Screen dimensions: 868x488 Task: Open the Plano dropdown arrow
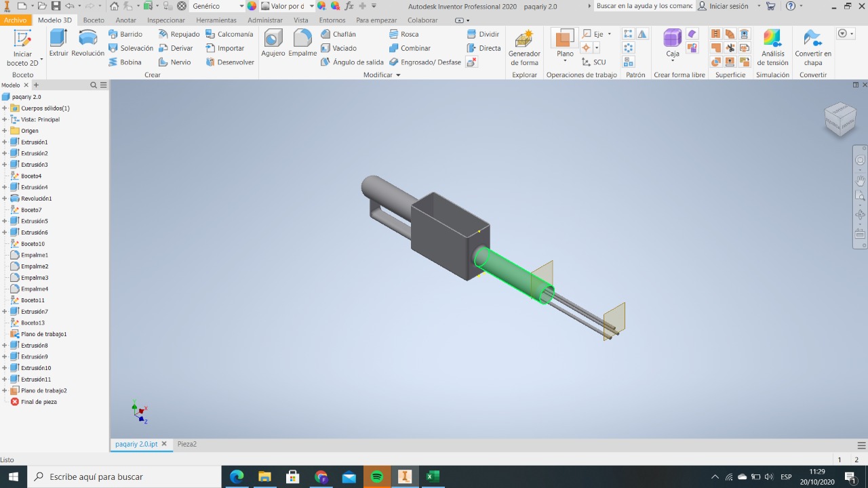pyautogui.click(x=565, y=62)
